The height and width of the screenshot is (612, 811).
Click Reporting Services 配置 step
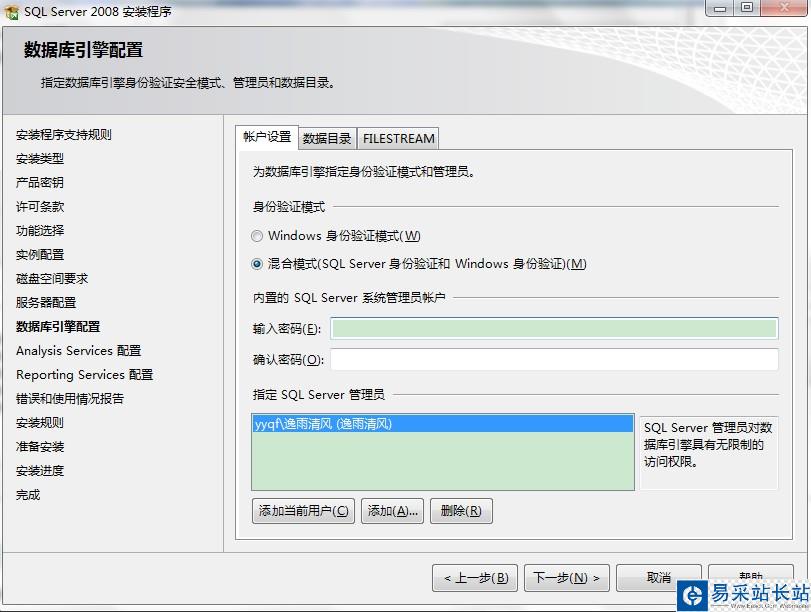(85, 375)
